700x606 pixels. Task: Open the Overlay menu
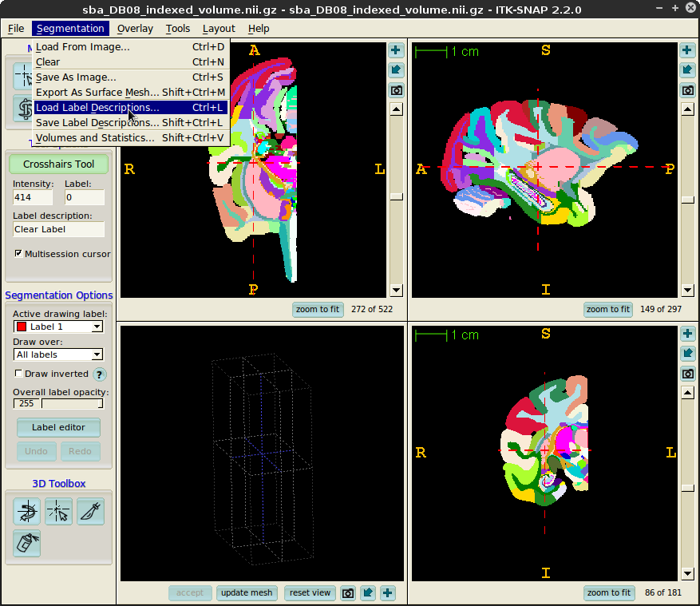(x=134, y=29)
